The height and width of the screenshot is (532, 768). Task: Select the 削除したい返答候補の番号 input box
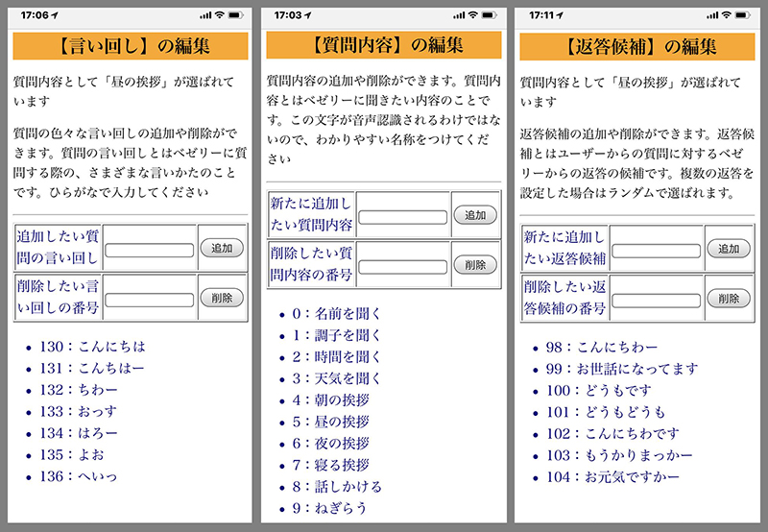click(656, 300)
